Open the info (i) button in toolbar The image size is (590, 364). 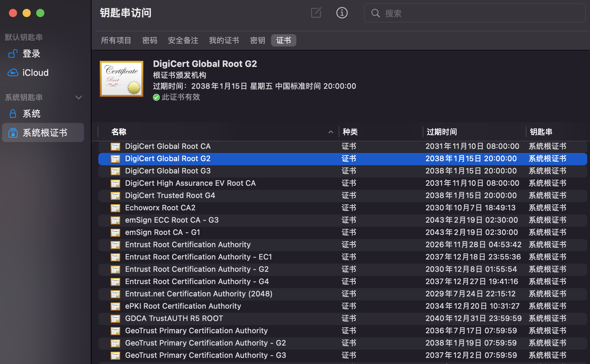pos(342,13)
